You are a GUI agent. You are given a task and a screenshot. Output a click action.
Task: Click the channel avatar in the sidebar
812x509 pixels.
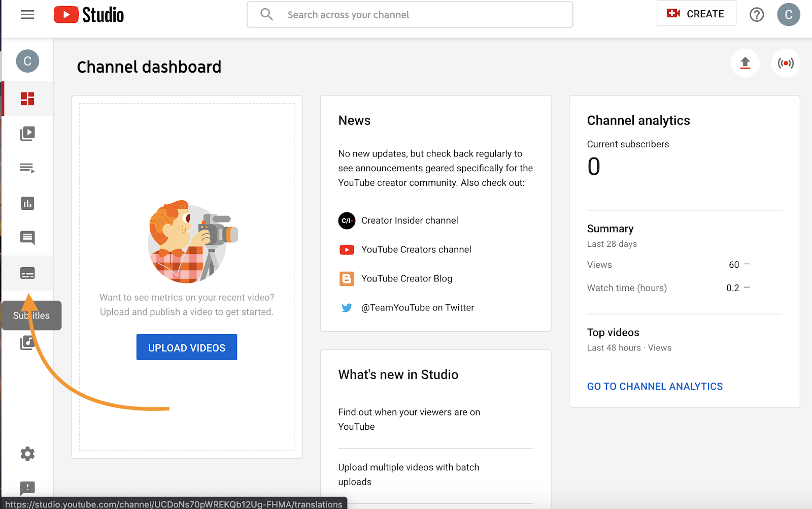pyautogui.click(x=27, y=61)
